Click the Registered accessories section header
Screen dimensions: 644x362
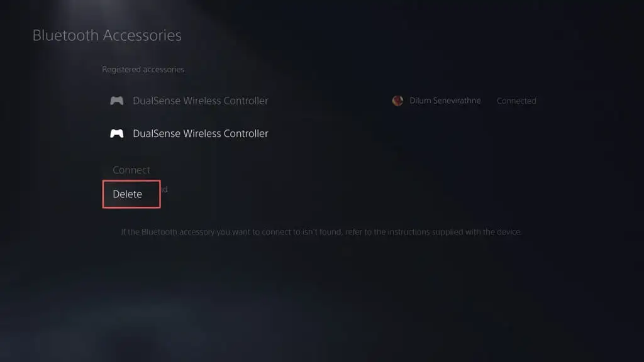tap(143, 69)
